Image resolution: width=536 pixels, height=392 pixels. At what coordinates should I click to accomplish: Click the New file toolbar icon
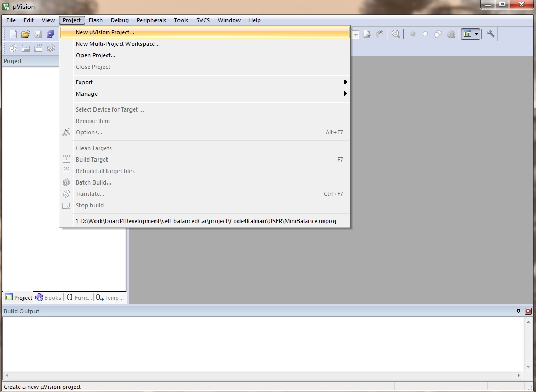point(13,34)
